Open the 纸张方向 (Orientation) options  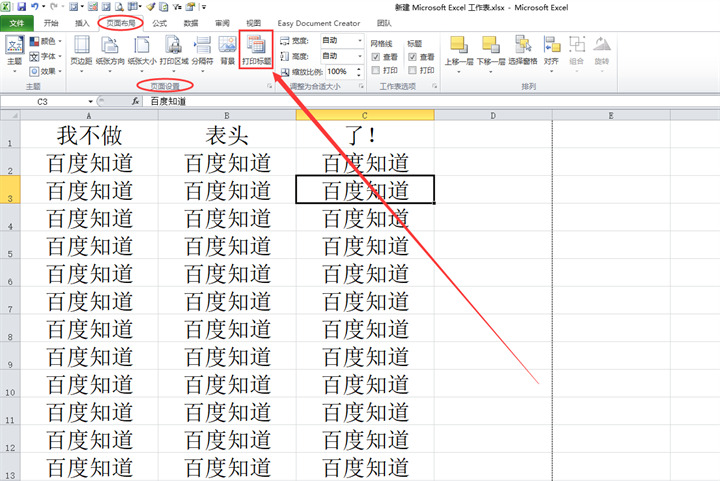coord(110,54)
